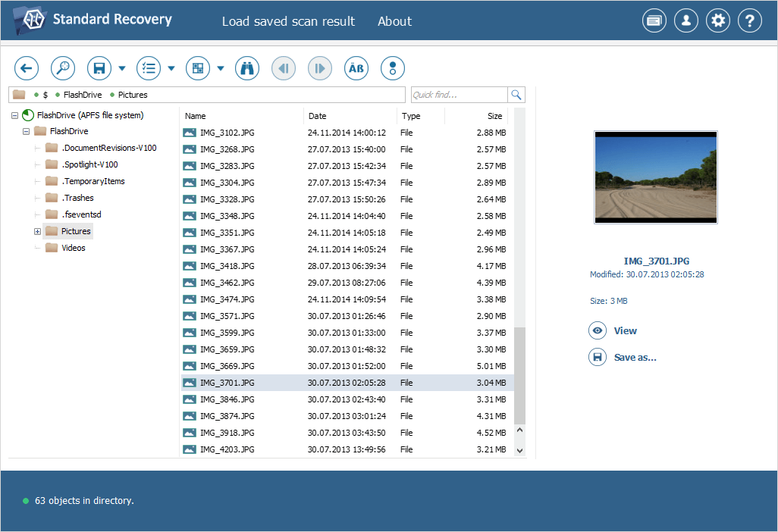Open the About menu item
The width and height of the screenshot is (778, 532).
pyautogui.click(x=394, y=21)
